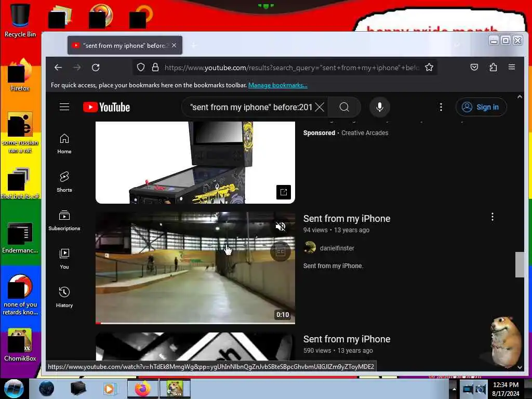Open a new tab with the plus button
The width and height of the screenshot is (532, 399).
(194, 46)
